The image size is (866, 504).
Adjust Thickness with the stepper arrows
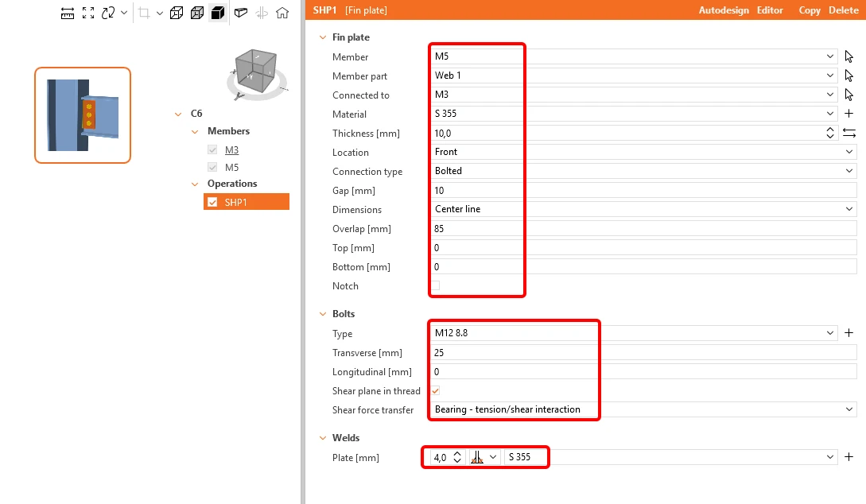click(x=830, y=133)
